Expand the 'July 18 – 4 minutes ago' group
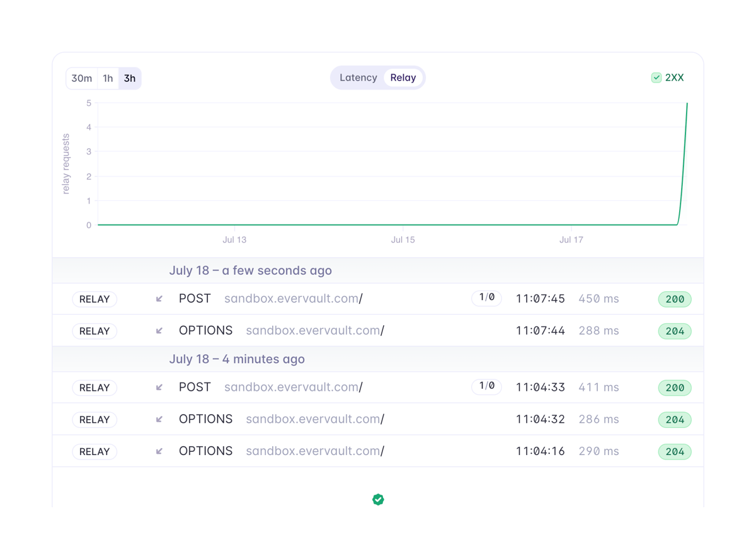 click(237, 358)
